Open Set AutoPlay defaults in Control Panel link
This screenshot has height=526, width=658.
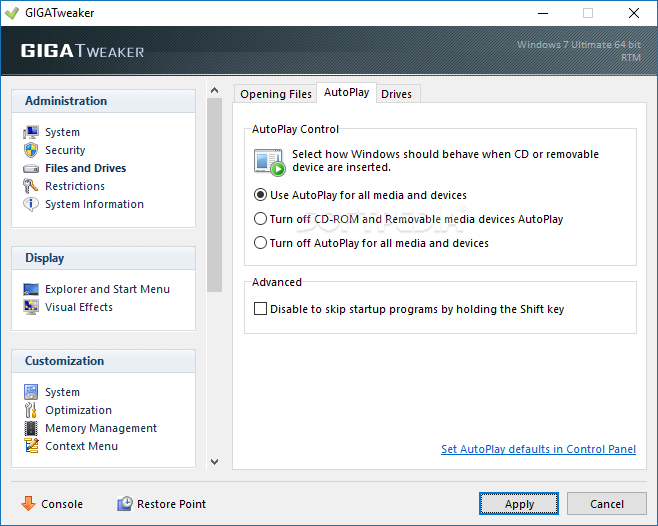(x=538, y=449)
